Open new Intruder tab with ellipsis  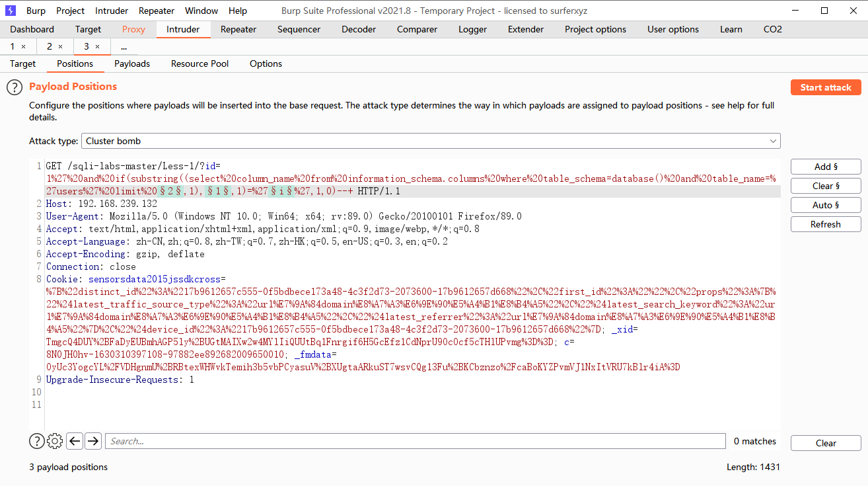pyautogui.click(x=124, y=46)
